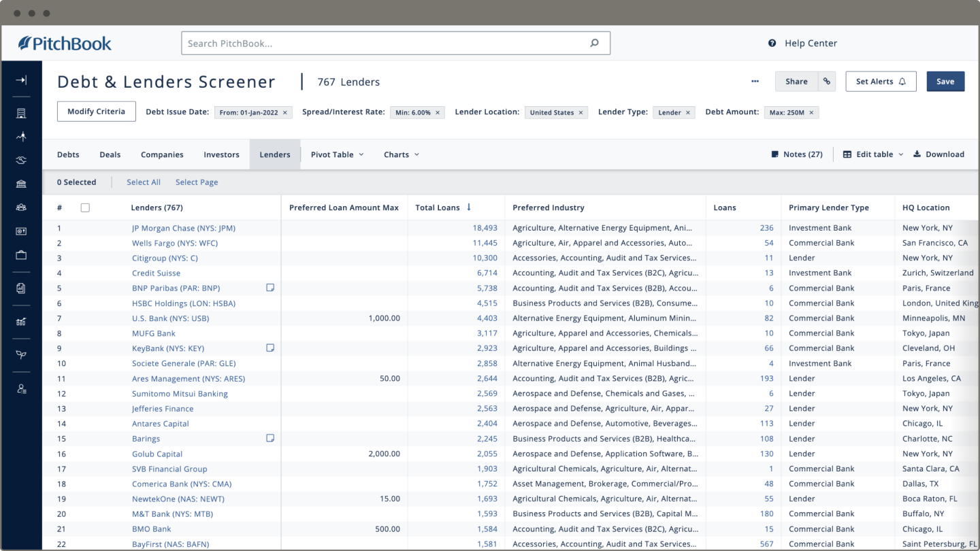Viewport: 980px width, 551px height.
Task: Click the Select All link
Action: coord(144,182)
